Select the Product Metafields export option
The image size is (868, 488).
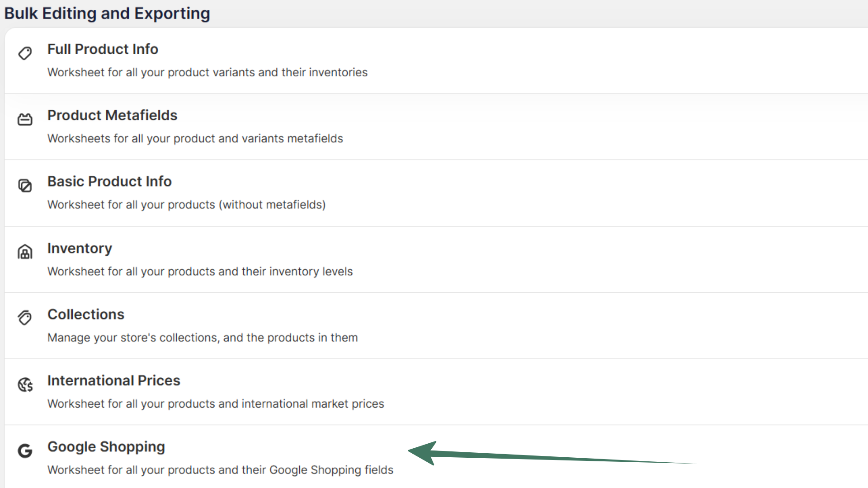[112, 115]
